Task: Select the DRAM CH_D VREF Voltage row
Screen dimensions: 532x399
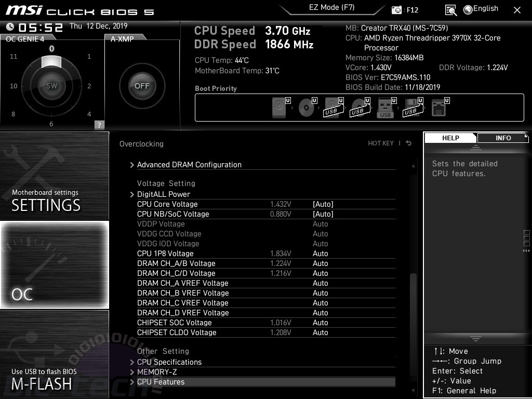Action: (x=266, y=312)
